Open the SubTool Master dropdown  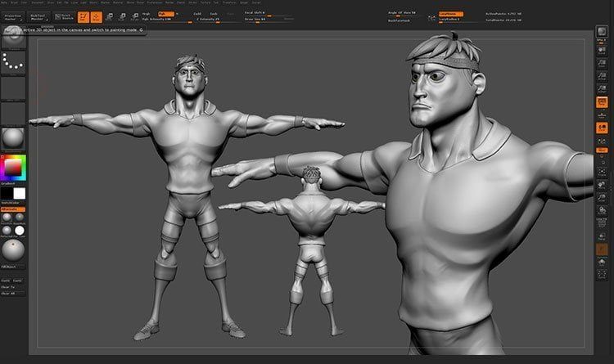click(38, 17)
